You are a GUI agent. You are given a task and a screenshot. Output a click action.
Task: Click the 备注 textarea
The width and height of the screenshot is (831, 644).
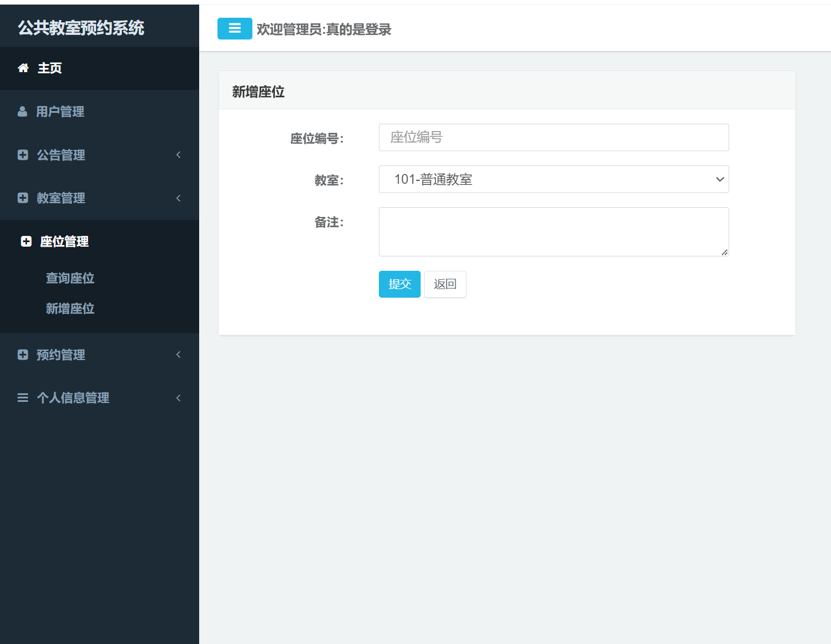tap(554, 232)
